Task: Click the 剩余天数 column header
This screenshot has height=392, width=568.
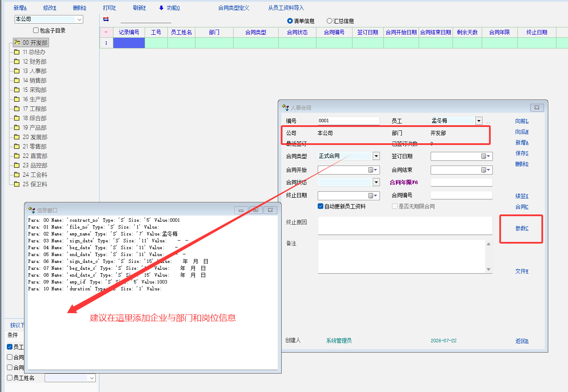Action: [x=468, y=32]
